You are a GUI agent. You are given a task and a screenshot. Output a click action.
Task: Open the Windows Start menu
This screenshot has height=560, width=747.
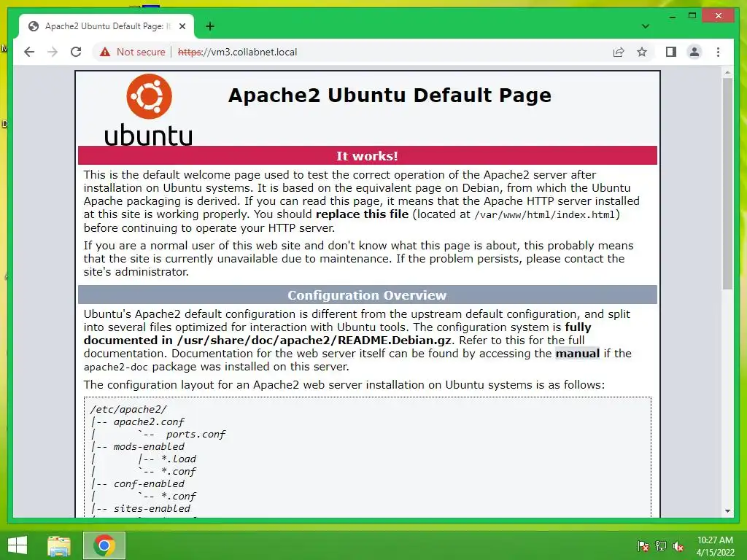pos(18,545)
